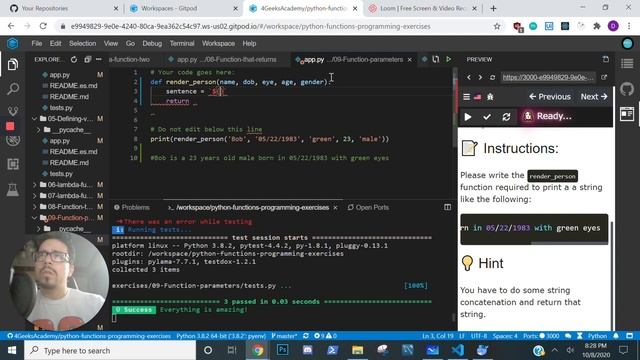Screen dimensions: 640x360
Task: Open the Selection menu
Action: [82, 43]
